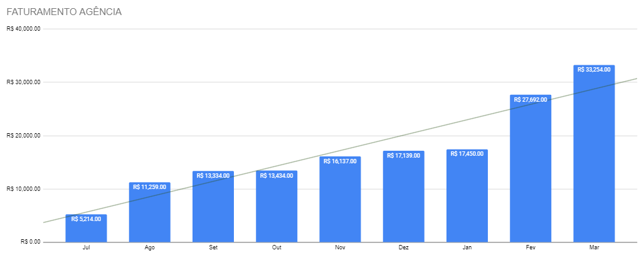Click the R$ 0.00 axis label
This screenshot has width=644, height=255.
click(x=30, y=242)
